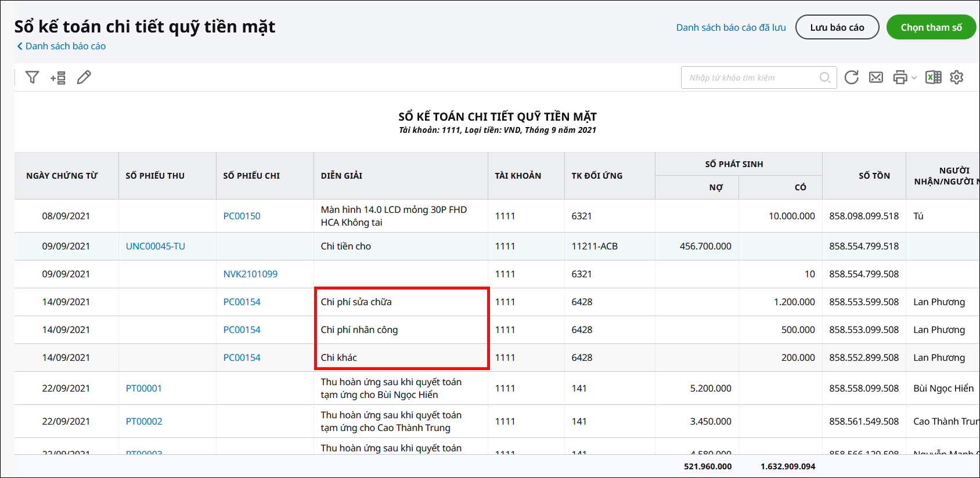
Task: Open receipt PT00001
Action: [143, 388]
